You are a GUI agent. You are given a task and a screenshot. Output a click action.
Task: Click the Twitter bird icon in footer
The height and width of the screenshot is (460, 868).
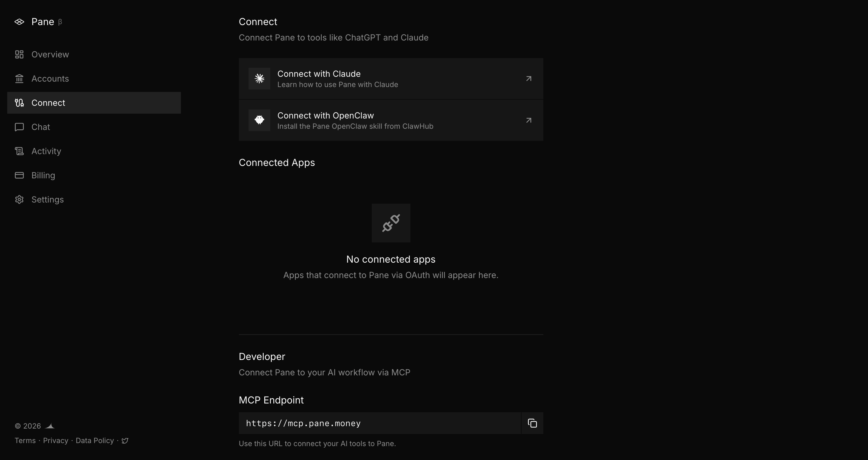pos(125,440)
